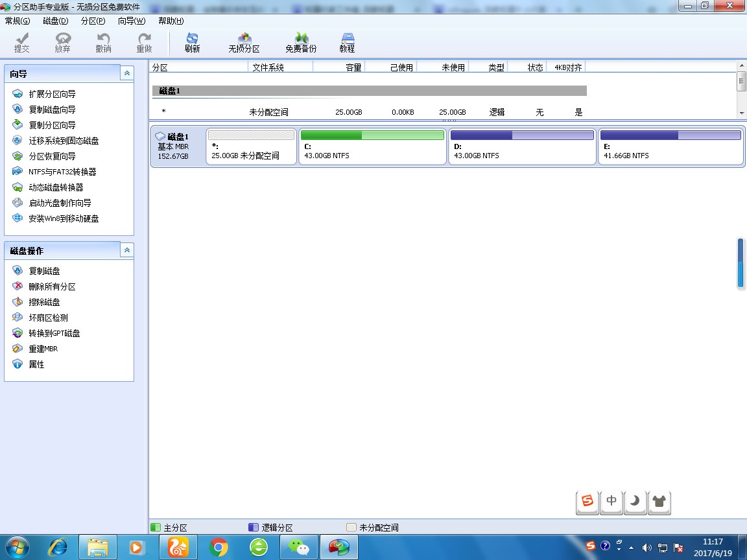
Task: Open the 帮助(H) menu
Action: click(x=171, y=21)
